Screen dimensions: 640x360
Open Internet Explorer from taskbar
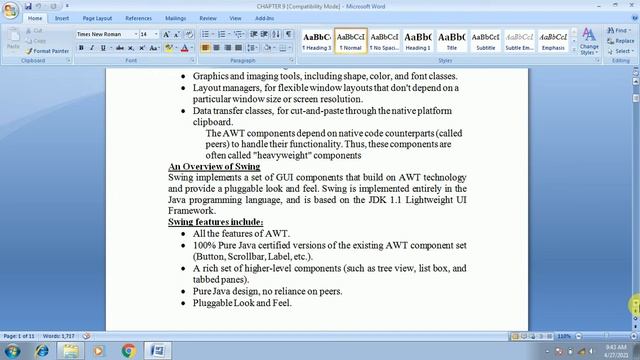41,351
